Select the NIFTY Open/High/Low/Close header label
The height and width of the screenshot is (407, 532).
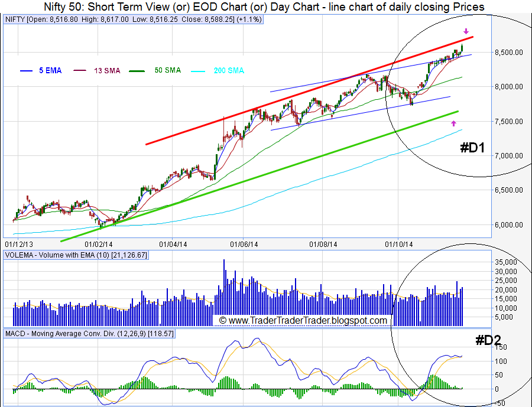134,19
